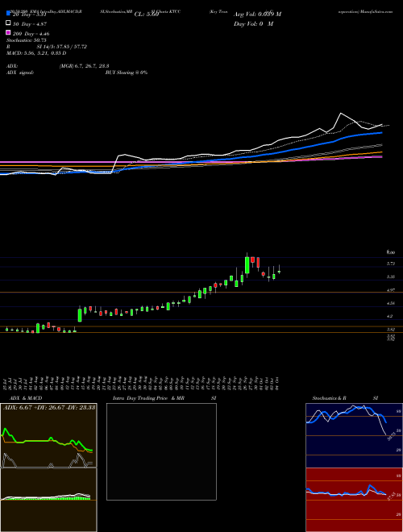Click the '200 Day - 4.46' legend text
Image resolution: width=403 pixels, height=532 pixels.
click(x=31, y=34)
